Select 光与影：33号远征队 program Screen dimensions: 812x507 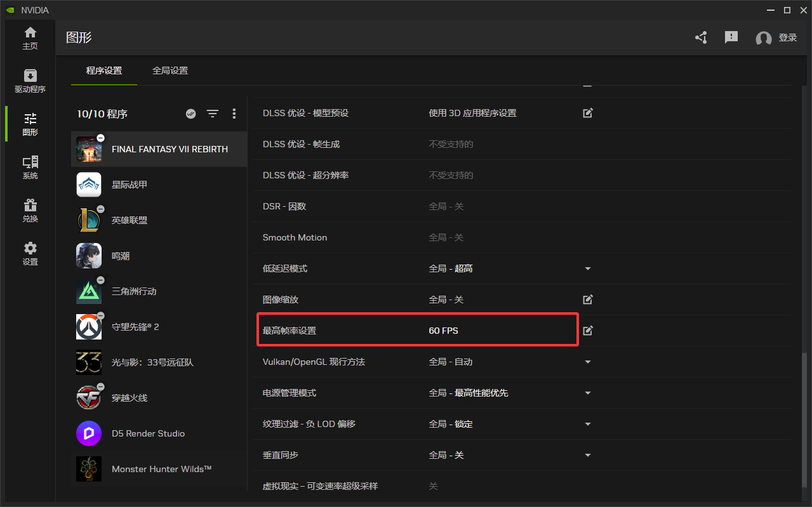click(x=159, y=362)
